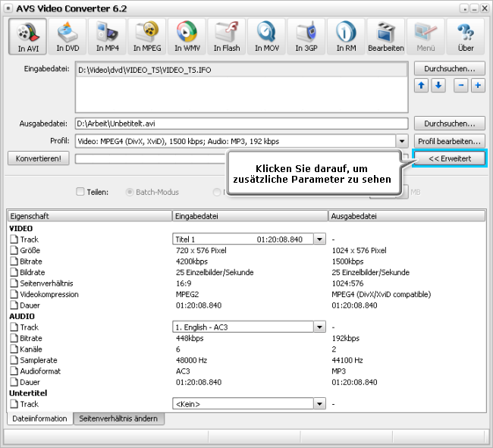Click the Untertitel section heading
Screen dimensions: 493x448
(28, 393)
